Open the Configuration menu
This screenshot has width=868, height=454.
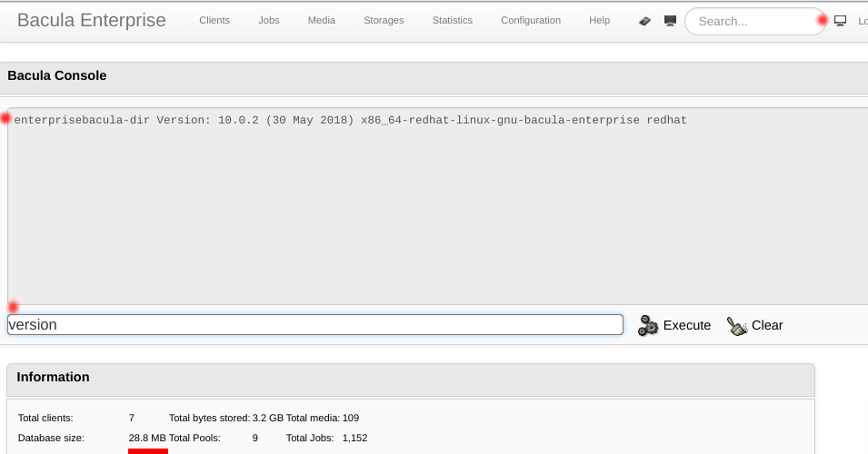531,21
